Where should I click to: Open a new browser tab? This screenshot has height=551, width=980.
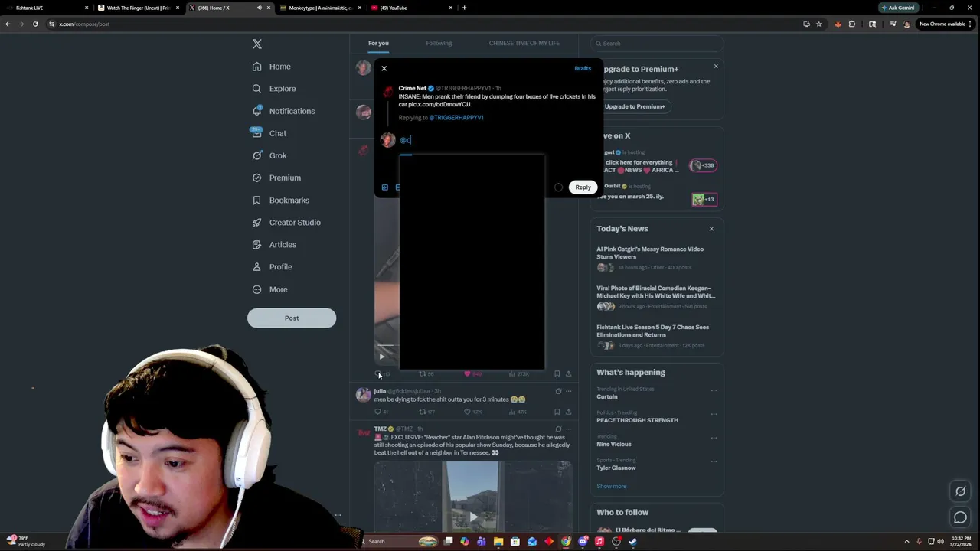[464, 8]
